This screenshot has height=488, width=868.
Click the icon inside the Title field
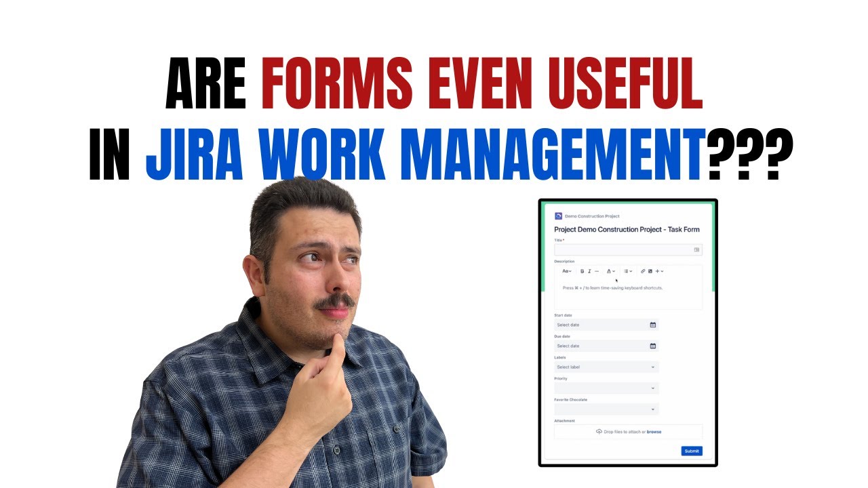point(696,249)
